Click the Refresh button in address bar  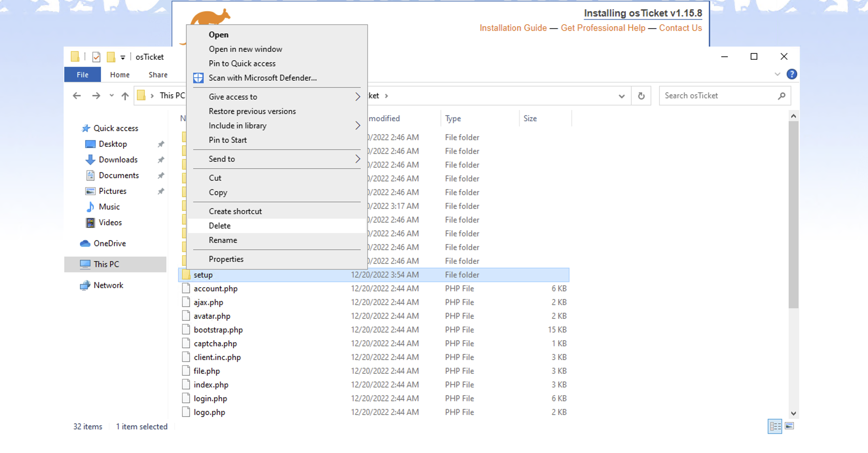point(641,96)
